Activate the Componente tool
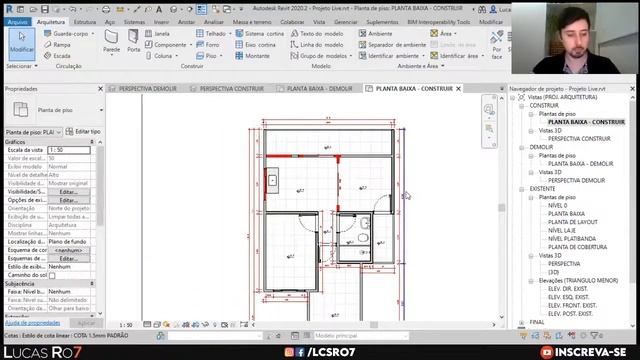 click(166, 45)
